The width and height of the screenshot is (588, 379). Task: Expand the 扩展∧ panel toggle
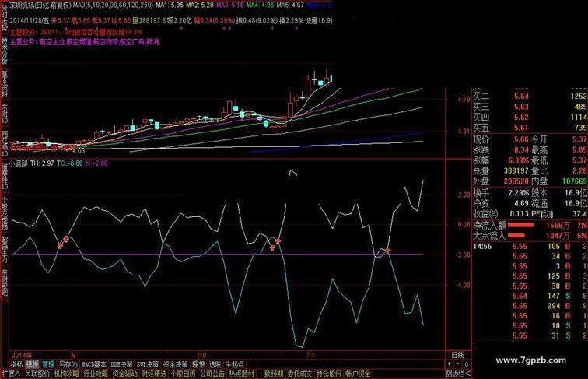tap(11, 374)
